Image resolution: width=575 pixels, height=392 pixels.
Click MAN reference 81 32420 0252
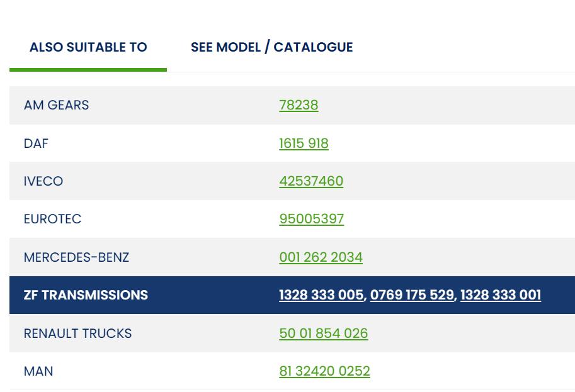point(324,371)
